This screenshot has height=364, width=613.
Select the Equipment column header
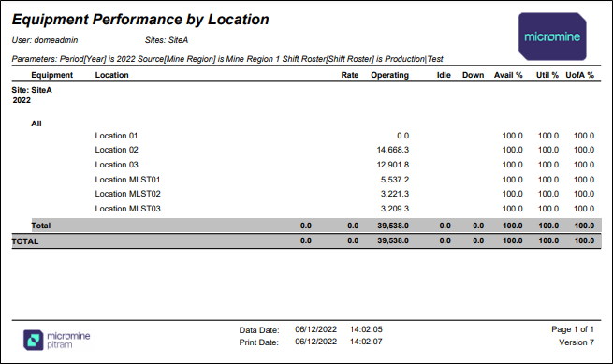(x=52, y=75)
